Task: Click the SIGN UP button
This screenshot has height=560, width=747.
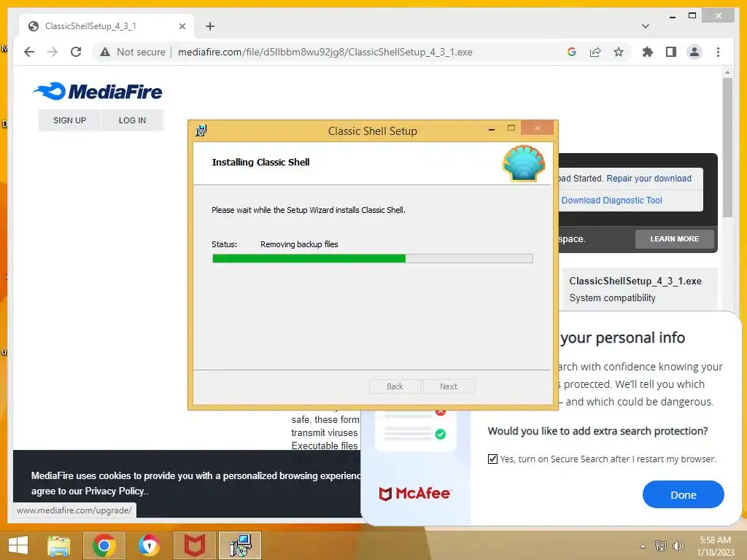Action: point(69,120)
